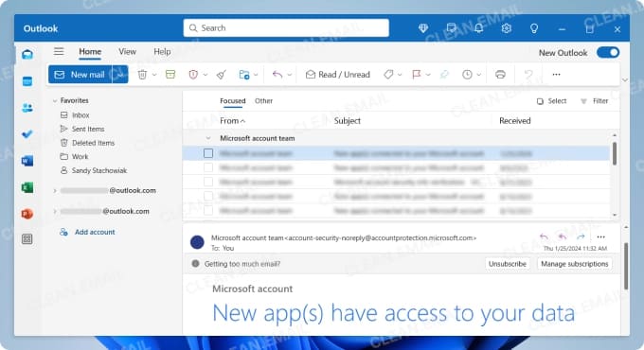
Task: Click the New mail button
Action: click(x=80, y=75)
